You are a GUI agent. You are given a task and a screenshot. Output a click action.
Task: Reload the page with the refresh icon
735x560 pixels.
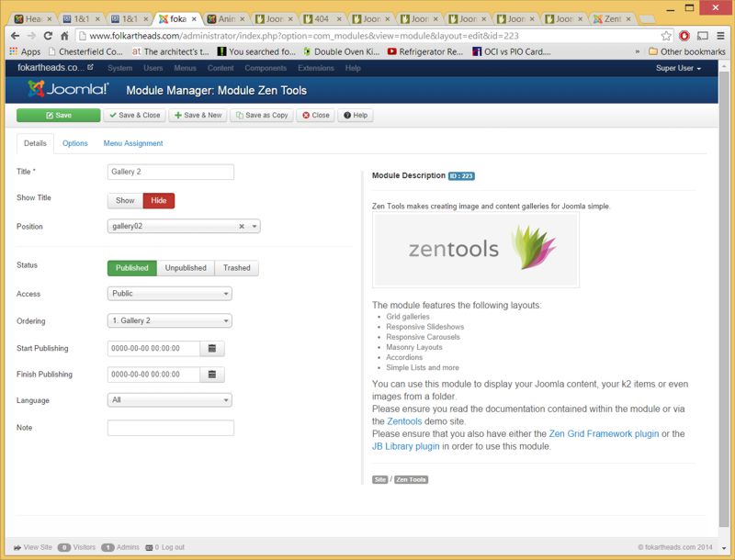tap(48, 36)
